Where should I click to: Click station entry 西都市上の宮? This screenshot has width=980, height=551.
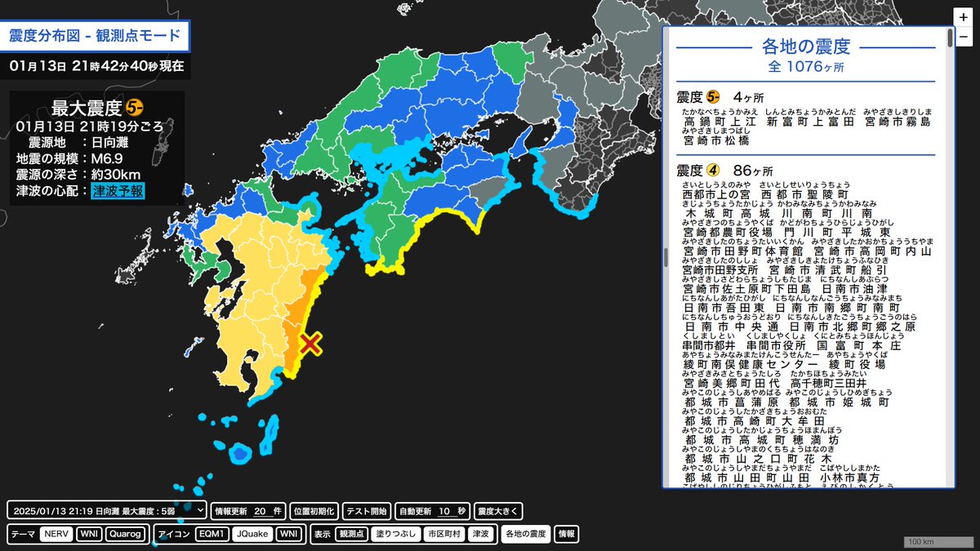pyautogui.click(x=716, y=195)
